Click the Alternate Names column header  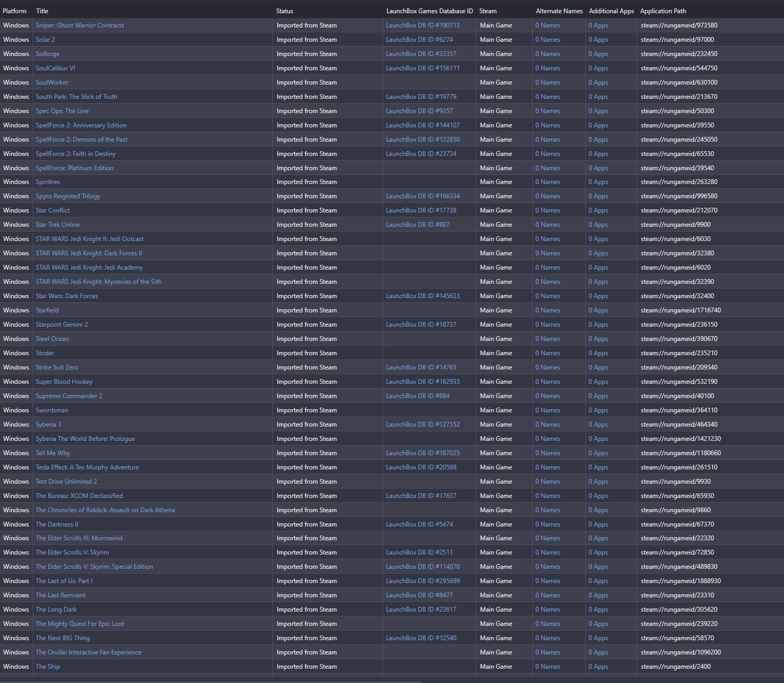point(559,11)
